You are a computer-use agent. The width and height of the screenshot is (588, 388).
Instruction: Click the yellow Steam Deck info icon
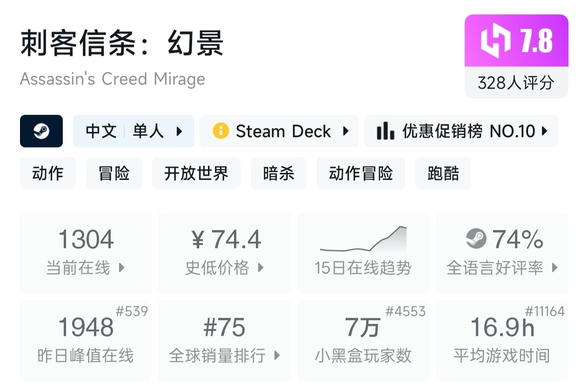click(220, 131)
